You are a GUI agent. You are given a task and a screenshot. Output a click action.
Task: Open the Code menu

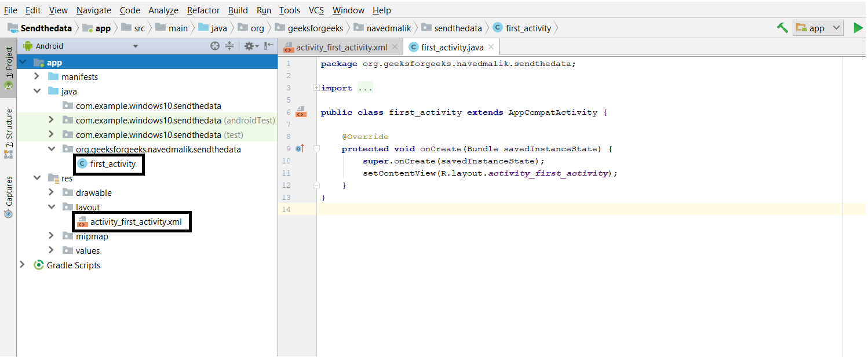[130, 10]
